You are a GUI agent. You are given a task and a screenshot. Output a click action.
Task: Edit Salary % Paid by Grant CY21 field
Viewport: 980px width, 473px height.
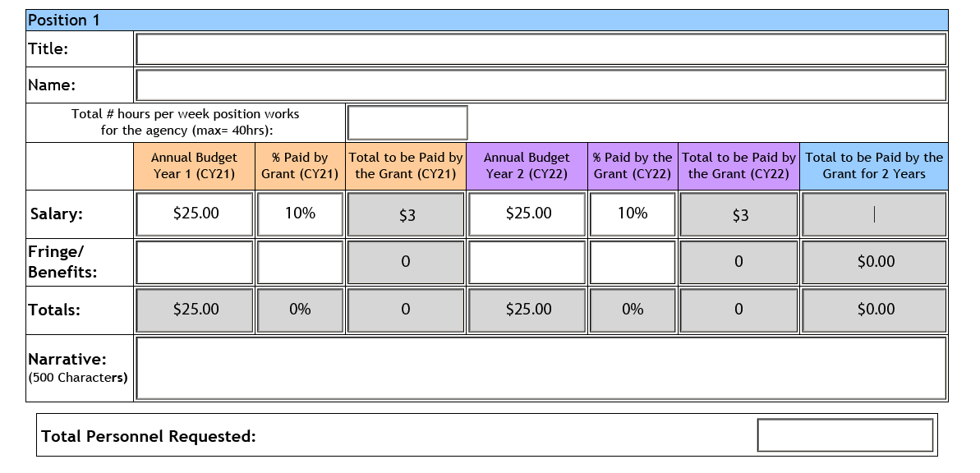[x=300, y=214]
